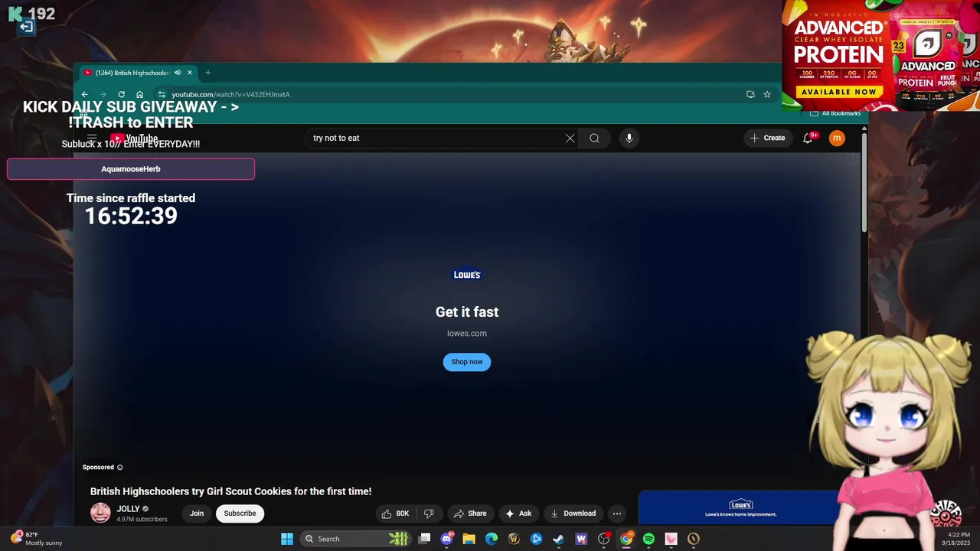View site information for youtube.com
Viewport: 980px width, 551px height.
click(162, 94)
